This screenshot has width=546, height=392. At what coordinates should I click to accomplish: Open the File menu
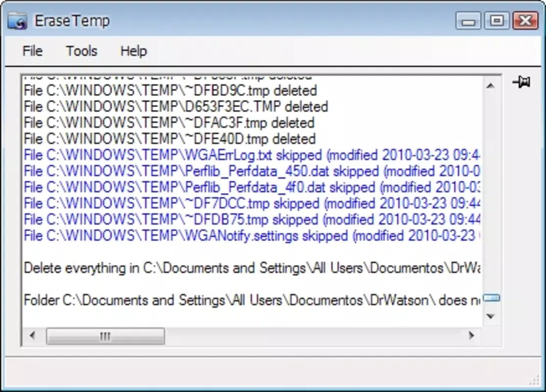(32, 51)
